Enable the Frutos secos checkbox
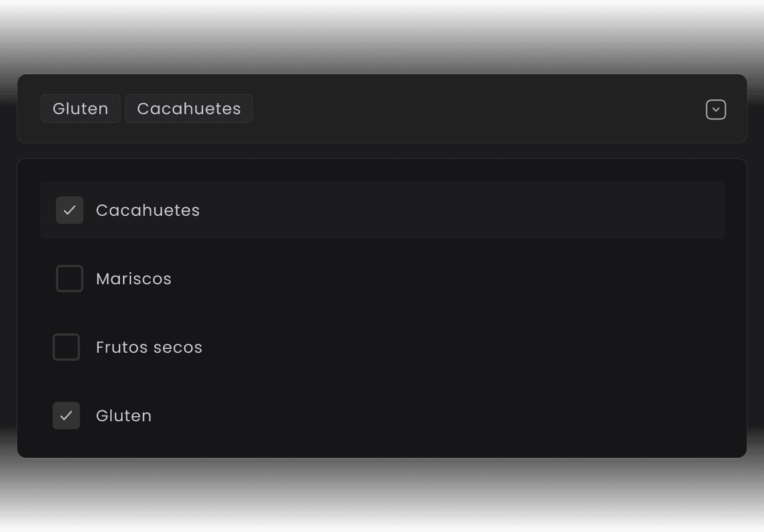 coord(66,347)
